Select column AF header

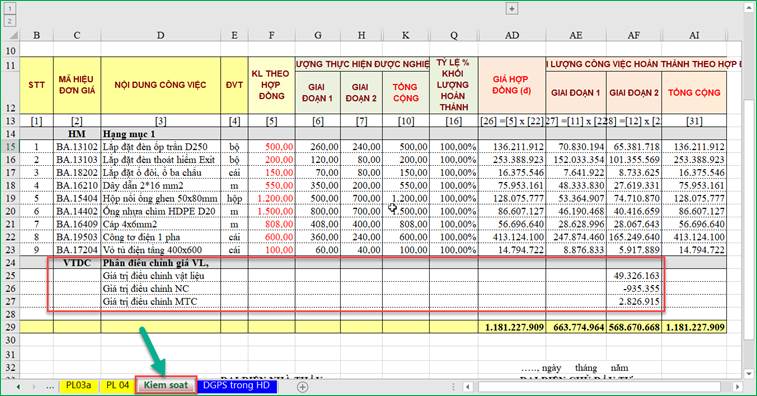[634, 35]
